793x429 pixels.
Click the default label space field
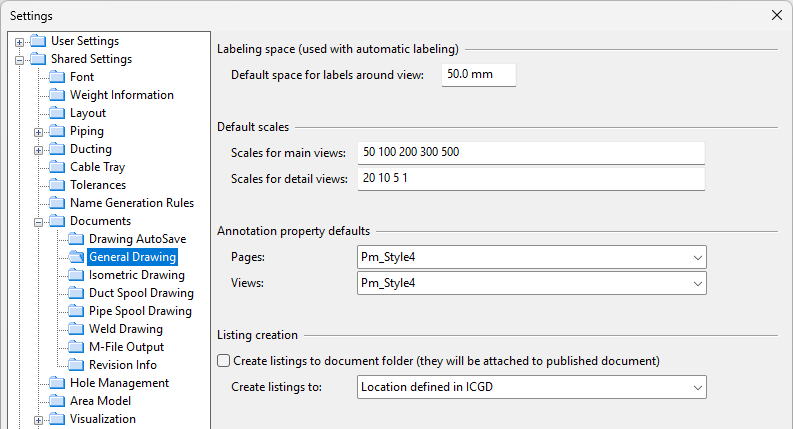click(x=478, y=75)
